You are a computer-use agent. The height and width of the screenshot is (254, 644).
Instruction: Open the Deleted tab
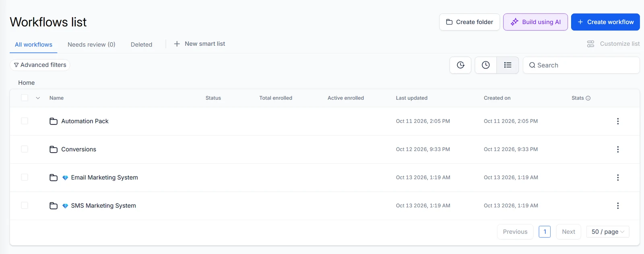pos(141,45)
